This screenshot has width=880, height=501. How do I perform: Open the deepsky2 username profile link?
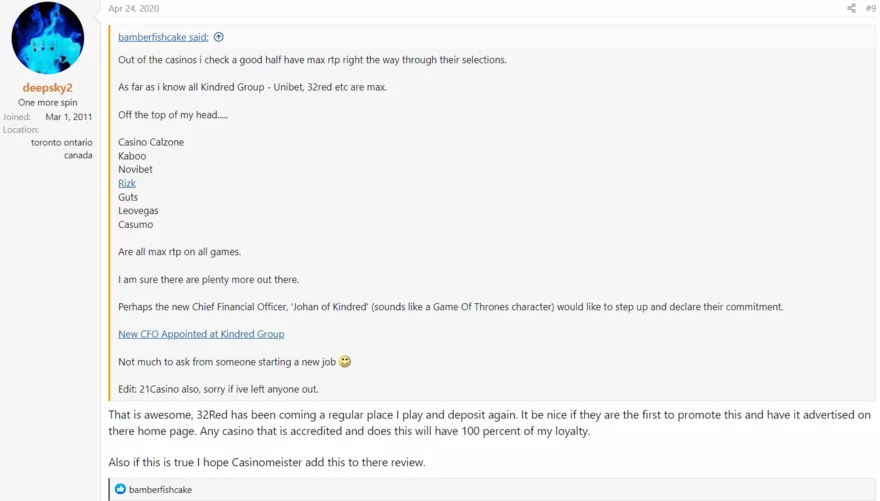(x=47, y=88)
